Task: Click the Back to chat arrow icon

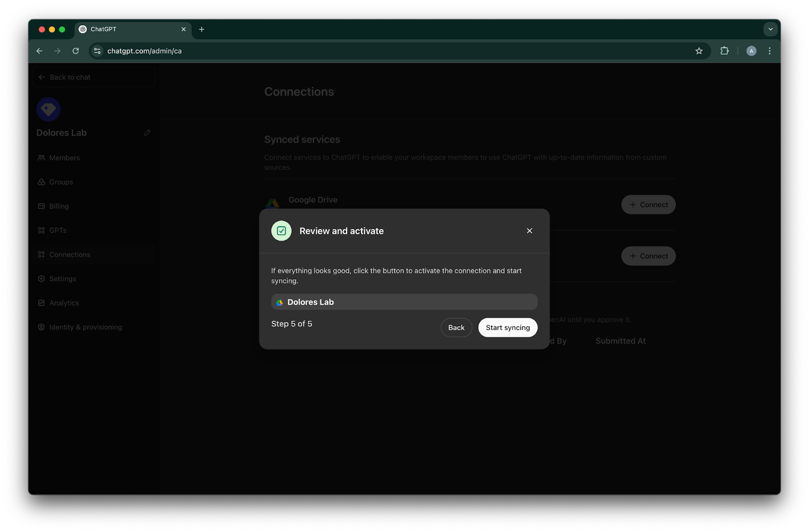Action: coord(42,77)
